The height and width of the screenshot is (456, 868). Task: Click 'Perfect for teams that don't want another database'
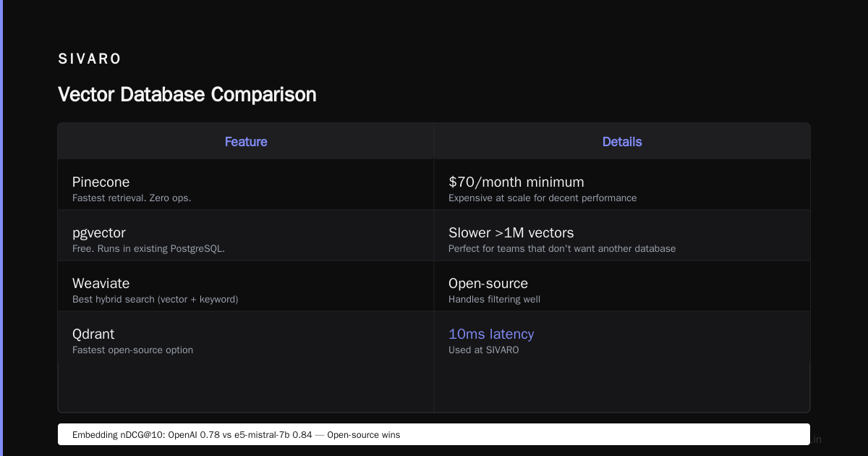[562, 248]
